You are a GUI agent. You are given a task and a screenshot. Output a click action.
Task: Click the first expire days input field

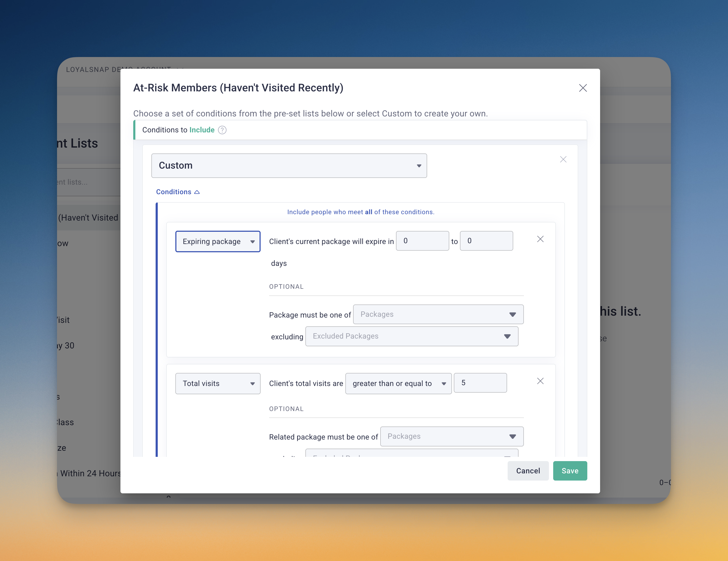(422, 241)
